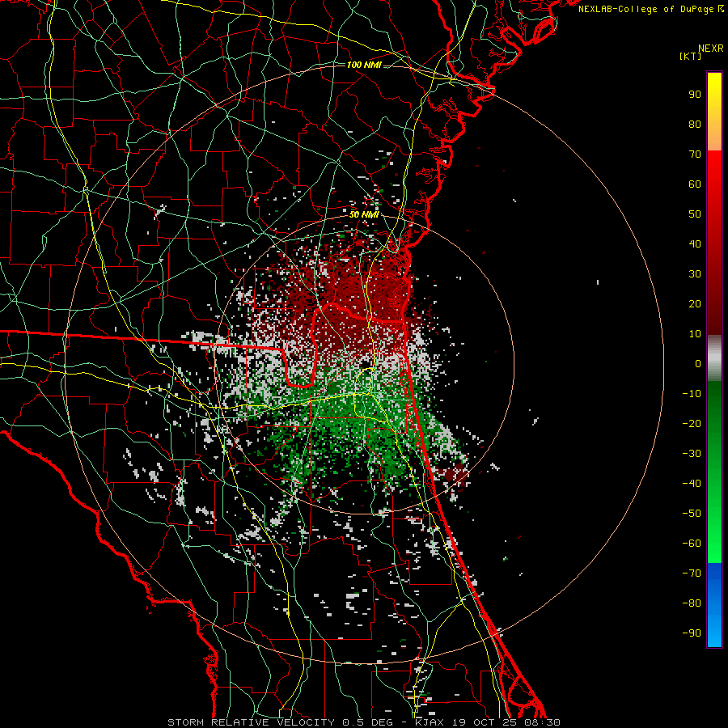The height and width of the screenshot is (728, 728).
Task: Click the 20 value on the velocity scale
Action: point(695,304)
